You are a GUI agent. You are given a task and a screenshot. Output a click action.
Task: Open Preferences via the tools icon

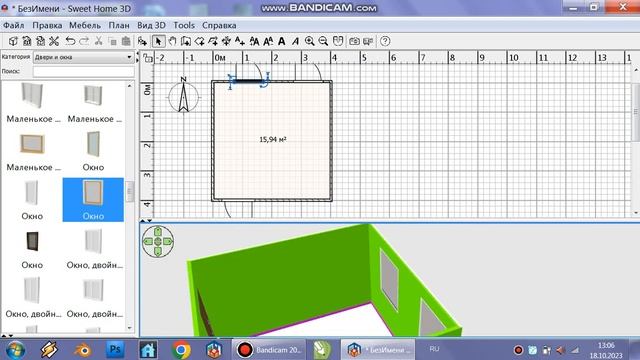54,41
